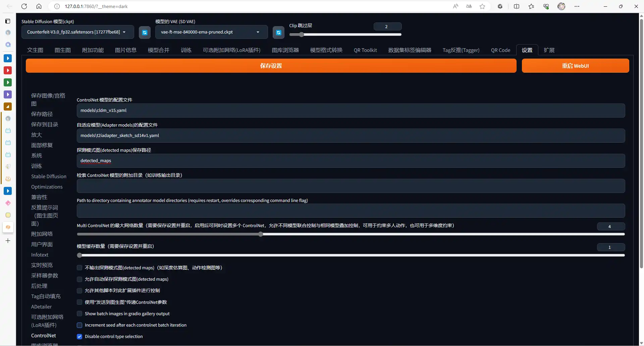The image size is (644, 346).
Task: Click the refresh icon next to Stable Diffusion checkpoint
Action: 145,32
